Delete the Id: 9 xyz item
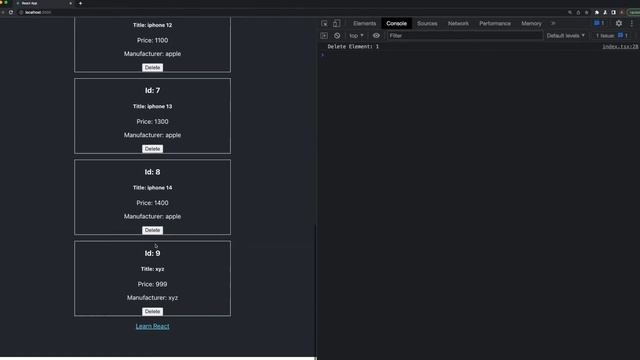This screenshot has height=360, width=640. click(x=152, y=311)
